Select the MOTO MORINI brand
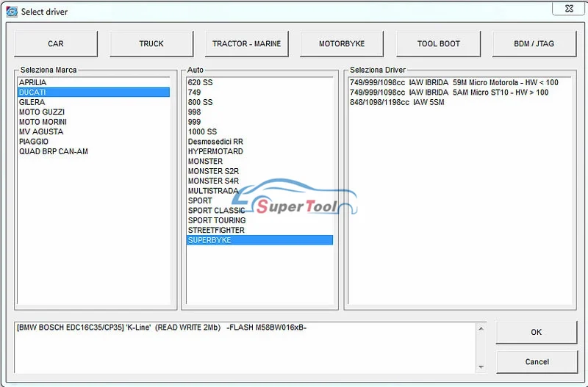 coord(93,122)
